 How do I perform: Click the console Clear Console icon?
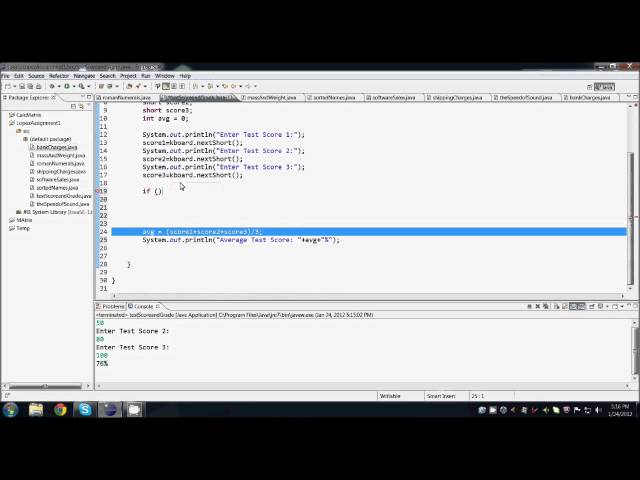click(556, 307)
